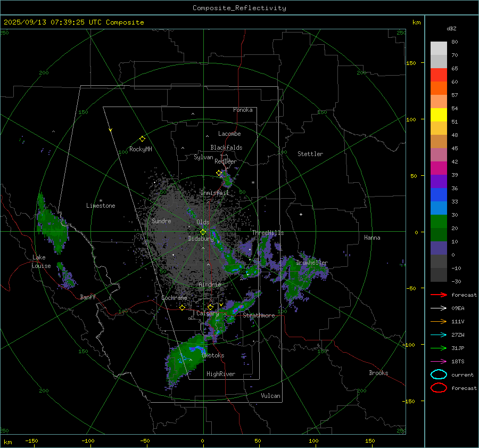Click the Lake Louise label
The image size is (479, 448).
(42, 262)
